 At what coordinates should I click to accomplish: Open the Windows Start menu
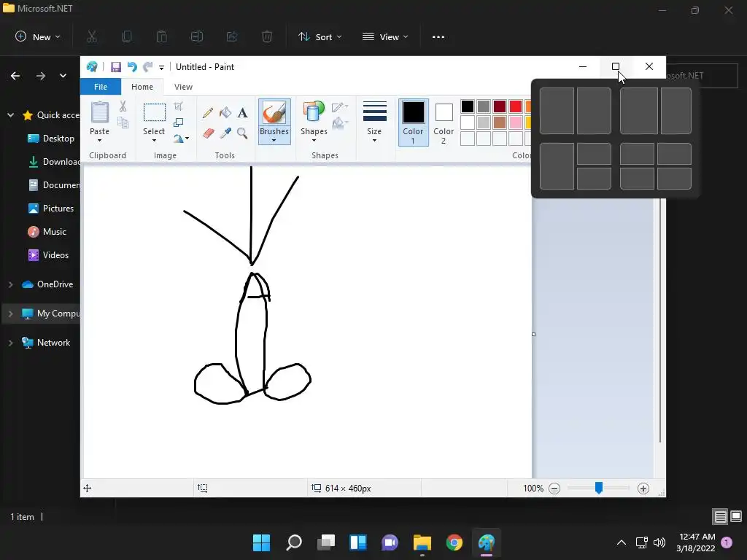coord(262,542)
